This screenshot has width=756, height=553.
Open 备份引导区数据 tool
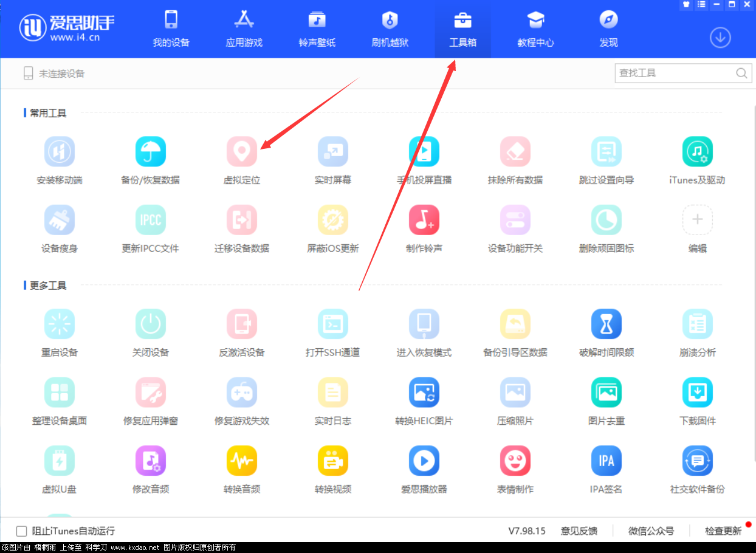515,324
